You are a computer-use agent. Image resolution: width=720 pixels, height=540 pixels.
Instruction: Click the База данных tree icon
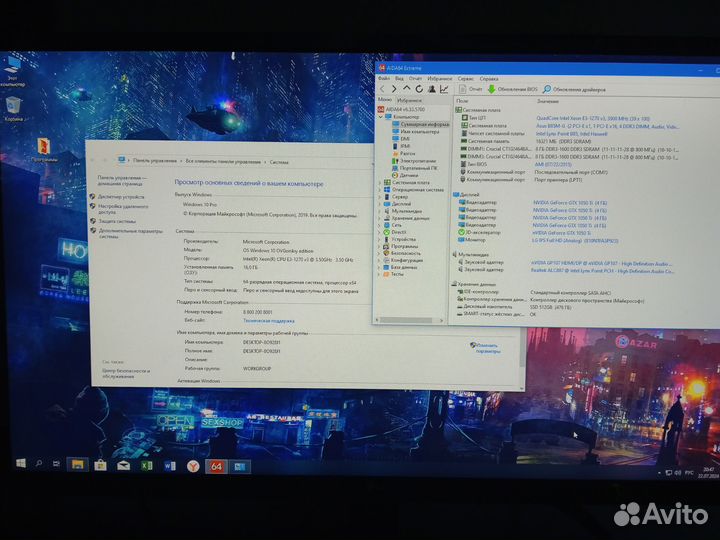pyautogui.click(x=387, y=267)
